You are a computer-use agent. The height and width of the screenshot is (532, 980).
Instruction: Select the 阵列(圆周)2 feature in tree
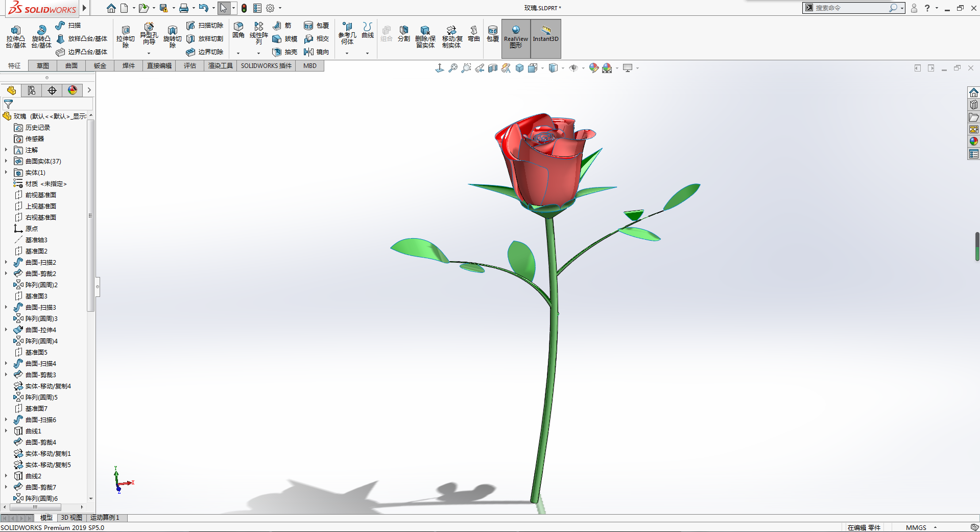coord(36,285)
